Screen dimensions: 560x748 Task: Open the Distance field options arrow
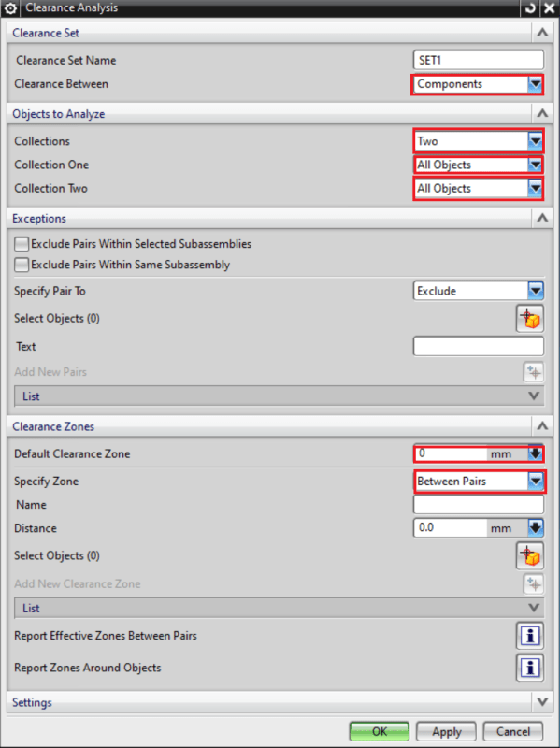pyautogui.click(x=536, y=528)
